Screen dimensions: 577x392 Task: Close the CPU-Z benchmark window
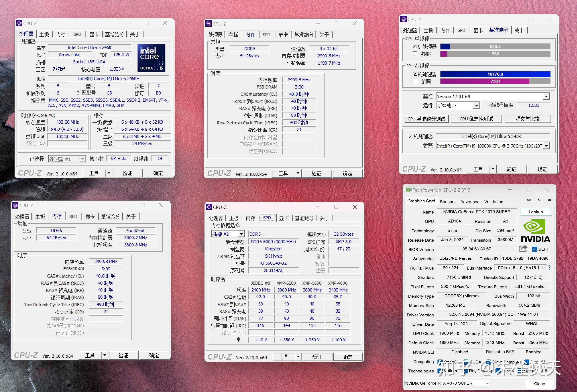549,19
